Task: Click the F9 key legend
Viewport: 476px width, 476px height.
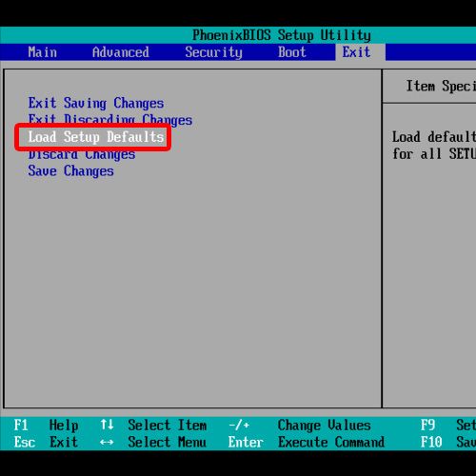Action: tap(427, 426)
